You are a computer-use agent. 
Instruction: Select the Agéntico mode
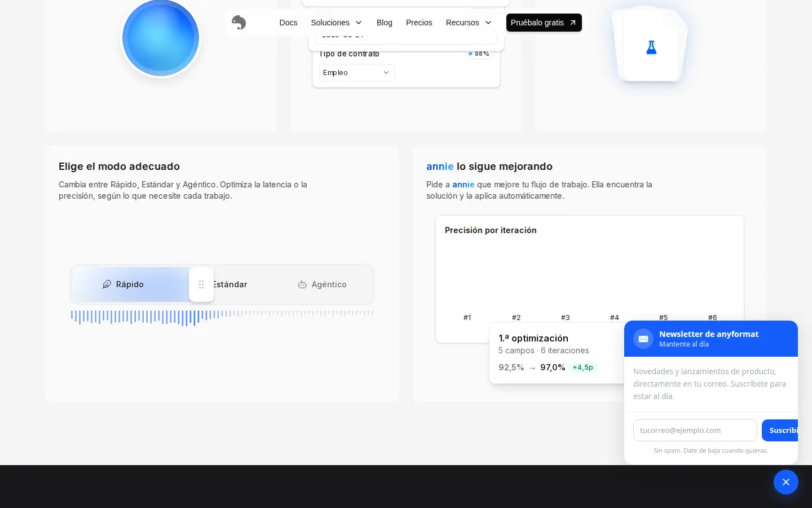[322, 284]
